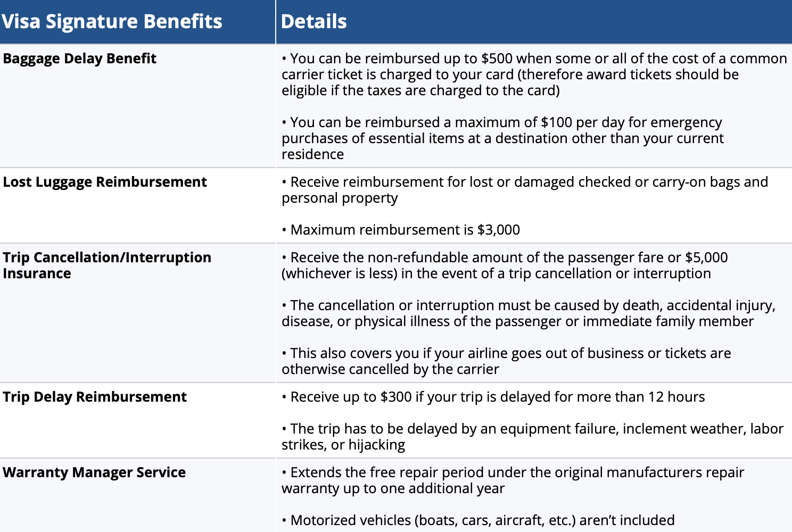Image resolution: width=792 pixels, height=532 pixels.
Task: Select the Baggage Delay Benefit row label
Action: point(80,59)
